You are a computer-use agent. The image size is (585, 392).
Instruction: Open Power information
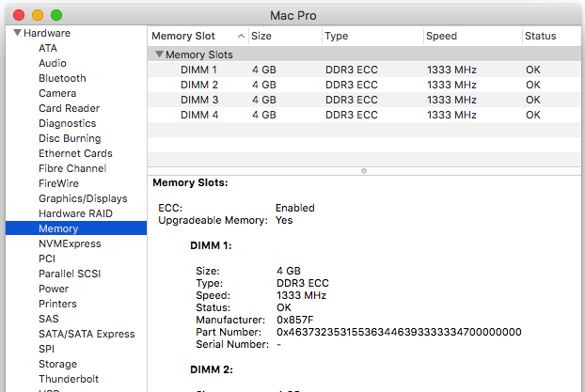54,289
